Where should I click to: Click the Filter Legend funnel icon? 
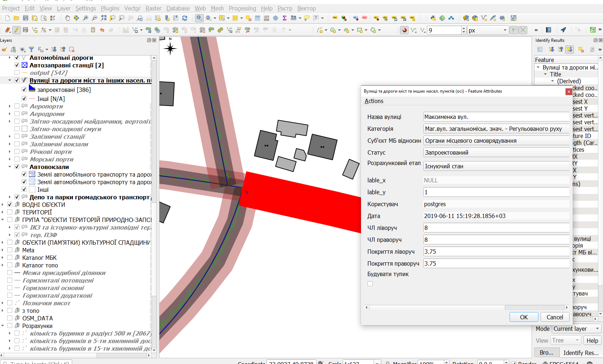[31, 49]
